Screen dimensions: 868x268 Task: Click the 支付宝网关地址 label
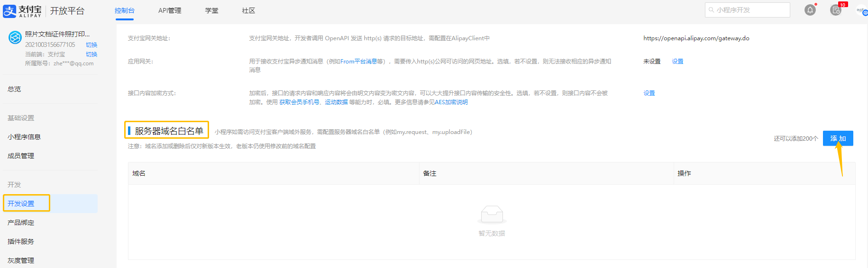click(149, 38)
